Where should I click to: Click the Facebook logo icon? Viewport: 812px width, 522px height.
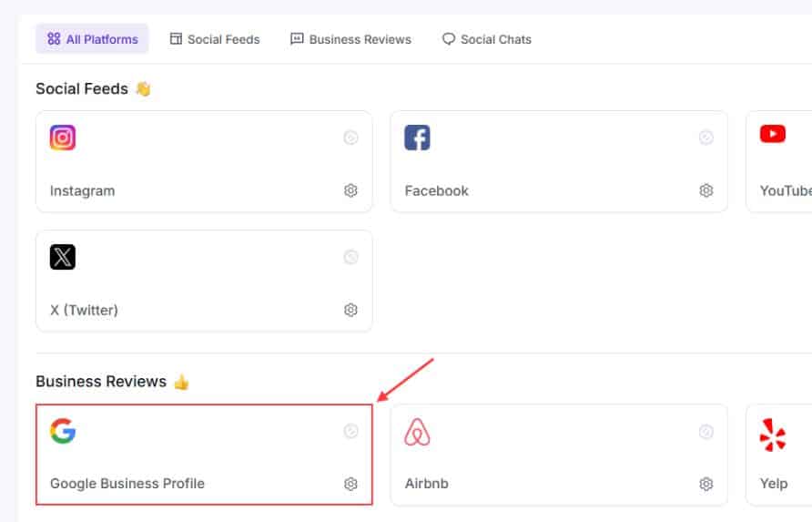418,138
